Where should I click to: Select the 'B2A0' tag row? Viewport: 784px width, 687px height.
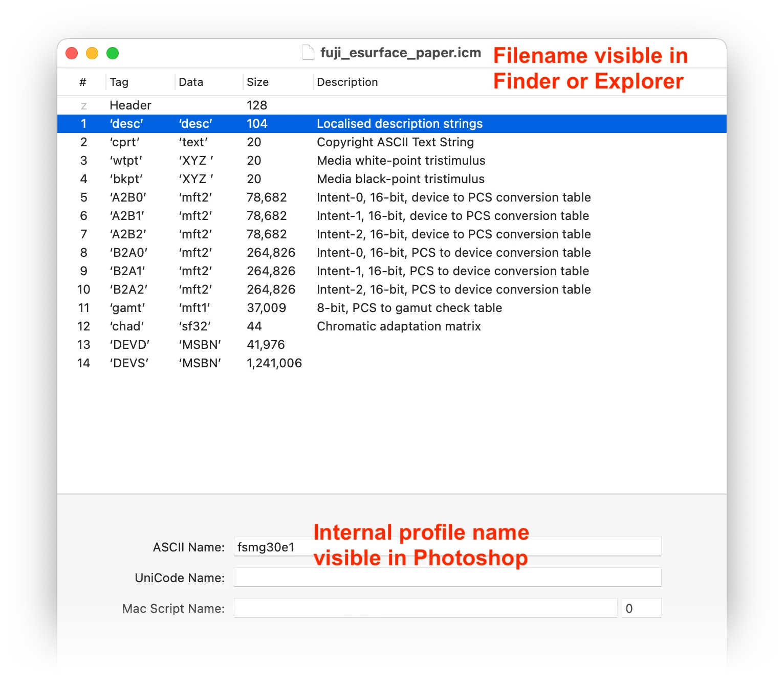[x=392, y=253]
